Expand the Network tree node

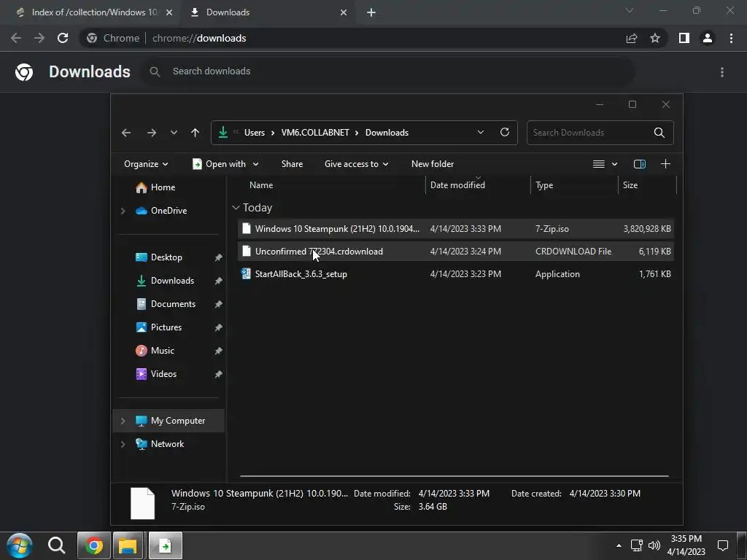click(x=123, y=444)
